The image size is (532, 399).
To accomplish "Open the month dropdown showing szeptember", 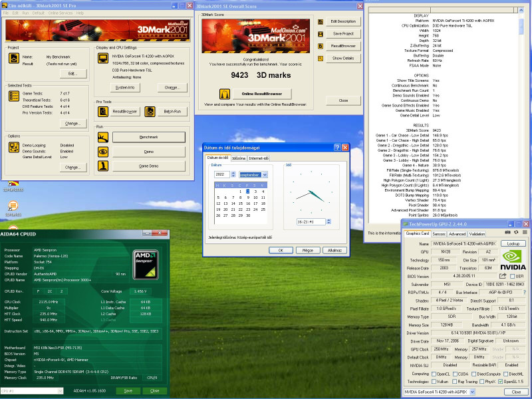I will [x=264, y=174].
